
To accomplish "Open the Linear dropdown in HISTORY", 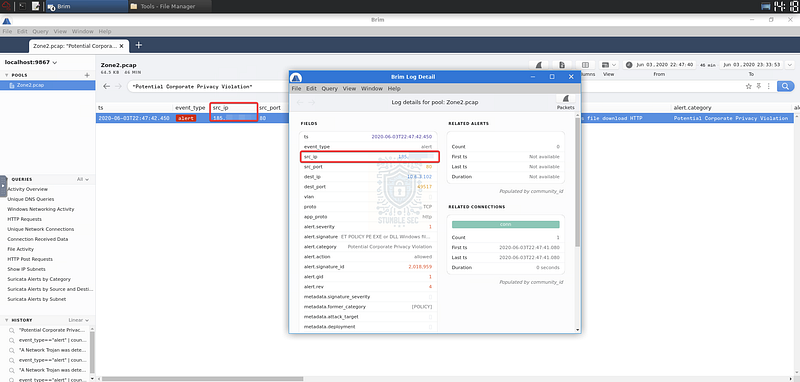I will [79, 320].
